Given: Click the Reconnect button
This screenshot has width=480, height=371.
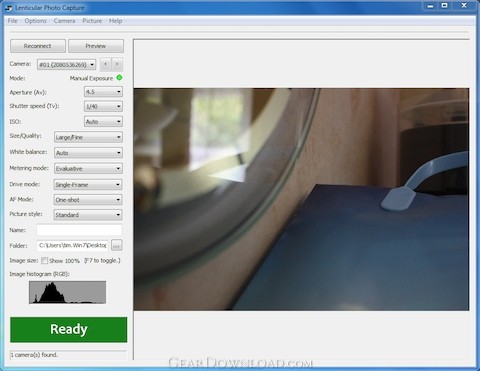Looking at the screenshot, I should [x=38, y=46].
